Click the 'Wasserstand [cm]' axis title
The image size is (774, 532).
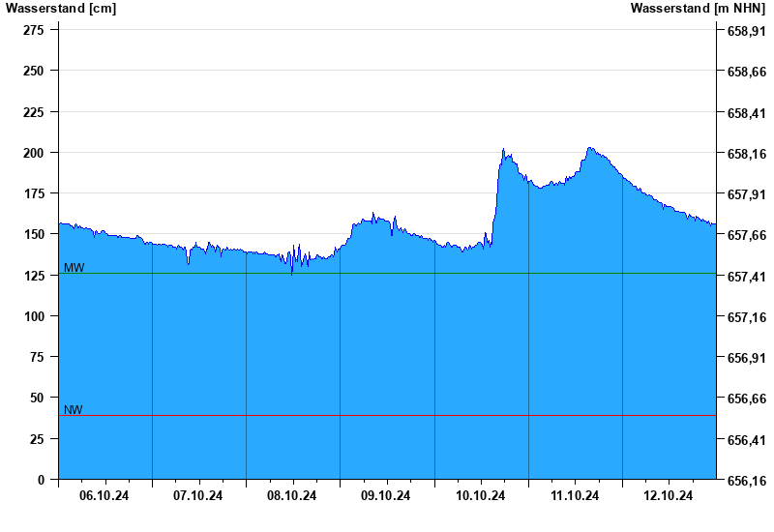coord(61,9)
